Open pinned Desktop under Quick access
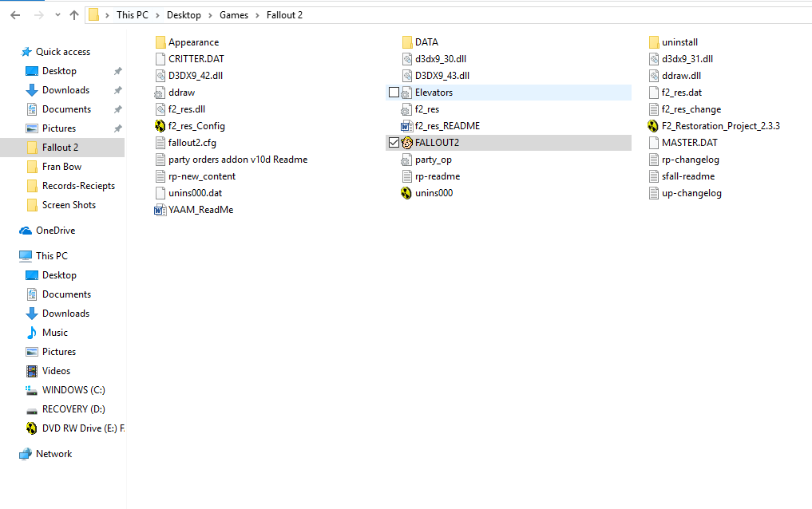 tap(59, 71)
